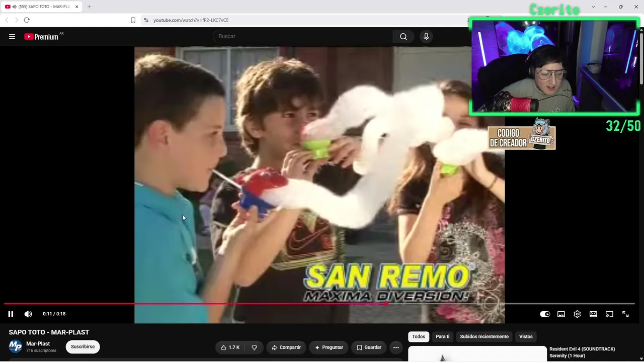Image resolution: width=644 pixels, height=362 pixels.
Task: Reload the page in the browser
Action: 27,20
